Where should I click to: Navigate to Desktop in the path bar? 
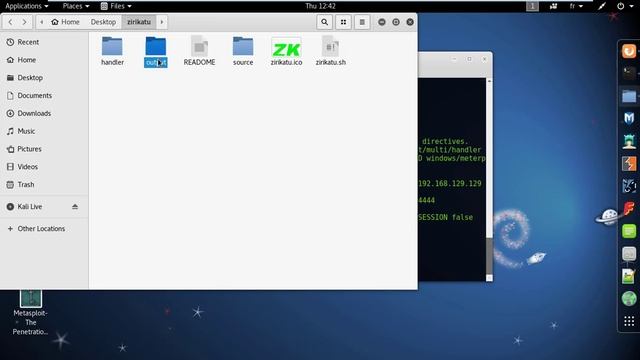[103, 22]
